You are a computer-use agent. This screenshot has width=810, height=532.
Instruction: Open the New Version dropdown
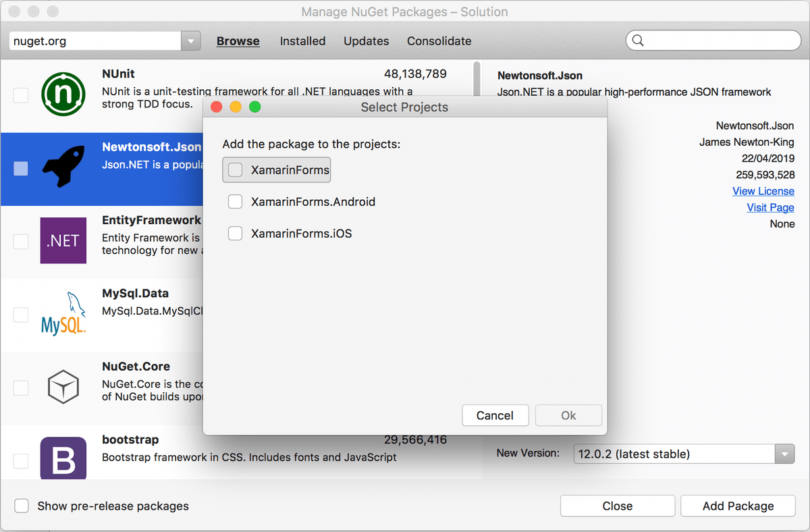click(x=784, y=454)
